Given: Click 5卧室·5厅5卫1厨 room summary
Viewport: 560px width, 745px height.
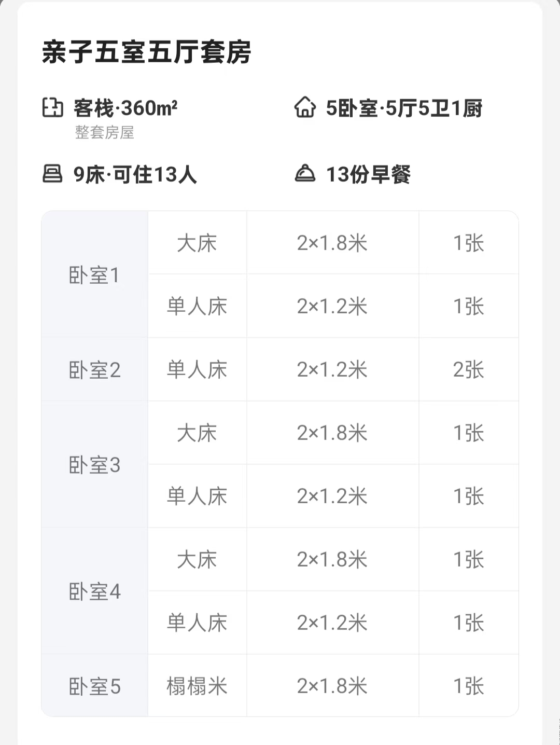Looking at the screenshot, I should tap(404, 108).
